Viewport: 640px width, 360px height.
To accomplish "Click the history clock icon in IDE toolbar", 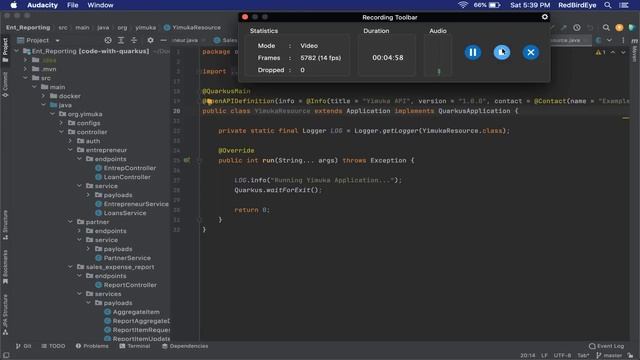I will tap(577, 27).
